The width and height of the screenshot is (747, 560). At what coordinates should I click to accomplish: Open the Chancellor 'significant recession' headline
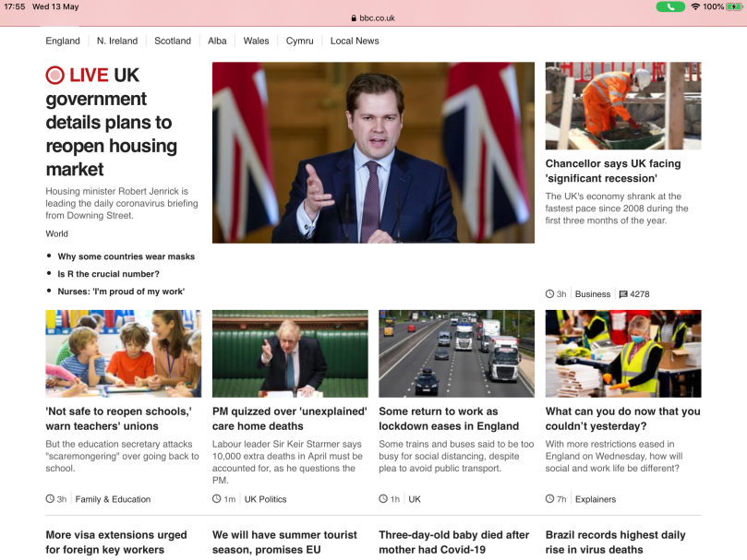613,171
